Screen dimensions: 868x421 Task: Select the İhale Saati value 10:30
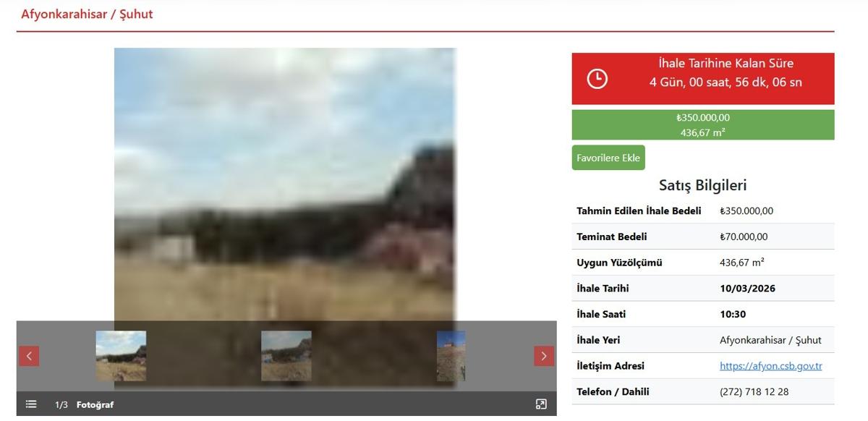[x=733, y=314]
